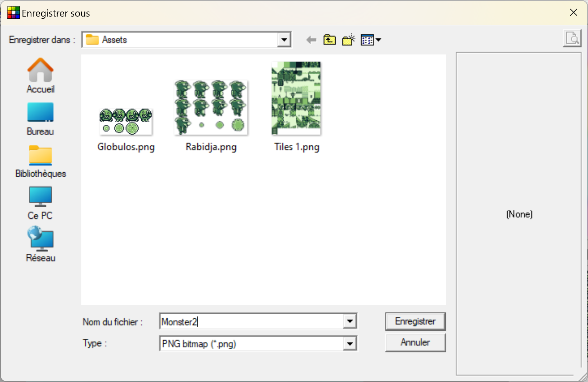Go to Accueil in the places sidebar

40,76
